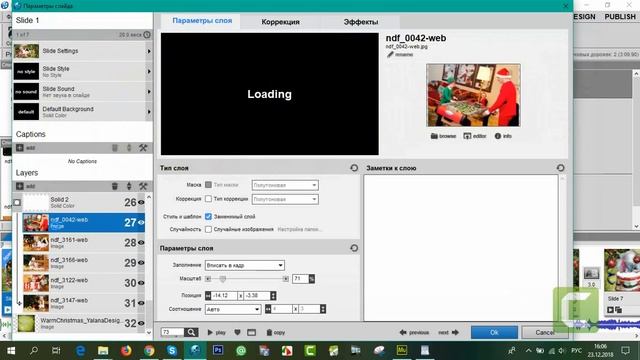Click the Настройка папок link
Viewport: 640px width, 360px height.
pyautogui.click(x=299, y=229)
